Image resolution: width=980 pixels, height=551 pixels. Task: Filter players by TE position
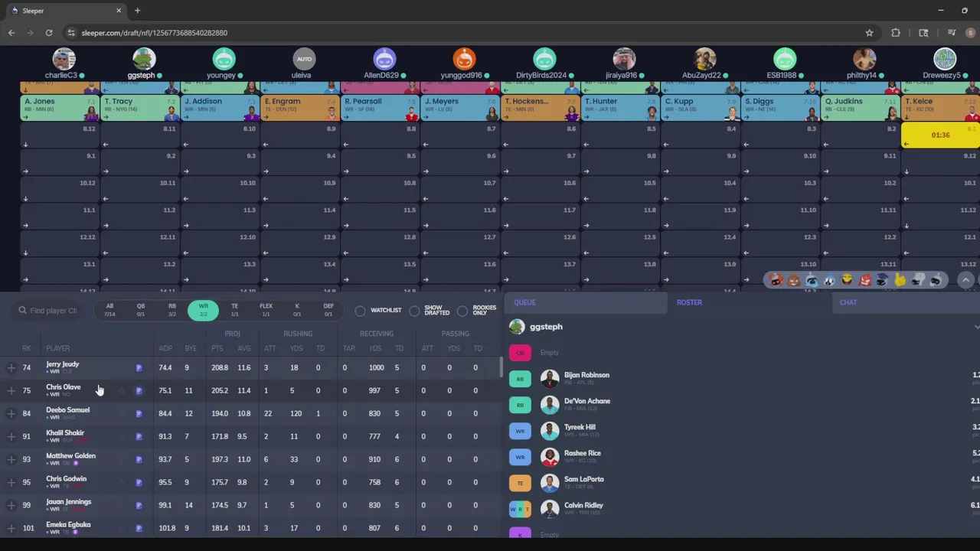tap(234, 310)
